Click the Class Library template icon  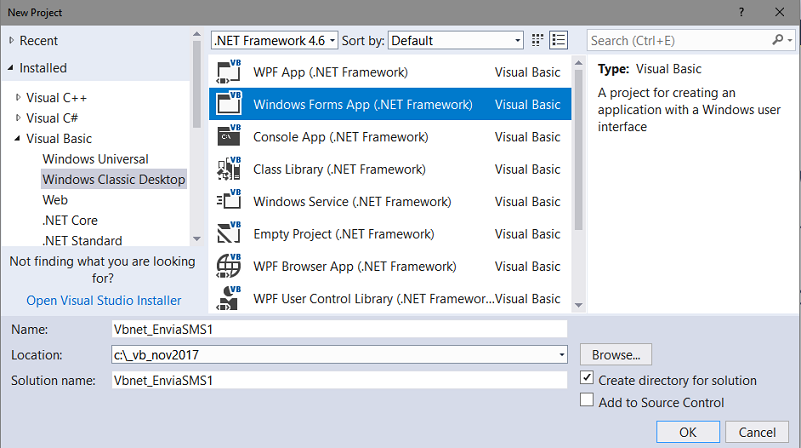[229, 169]
